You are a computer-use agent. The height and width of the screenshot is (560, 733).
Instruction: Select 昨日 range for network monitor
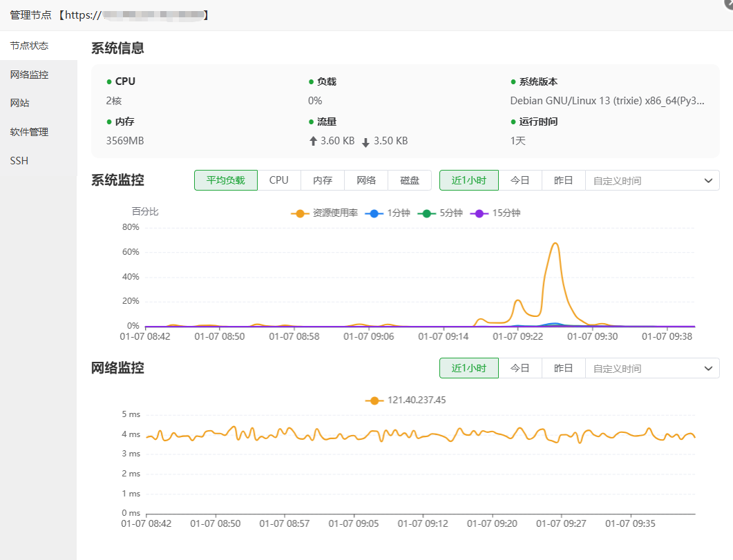[564, 368]
